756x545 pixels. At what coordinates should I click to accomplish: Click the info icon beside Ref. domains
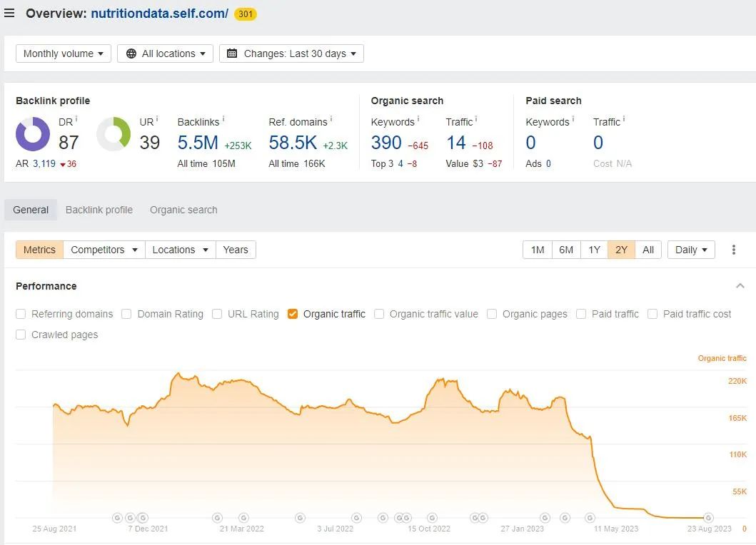(x=331, y=118)
